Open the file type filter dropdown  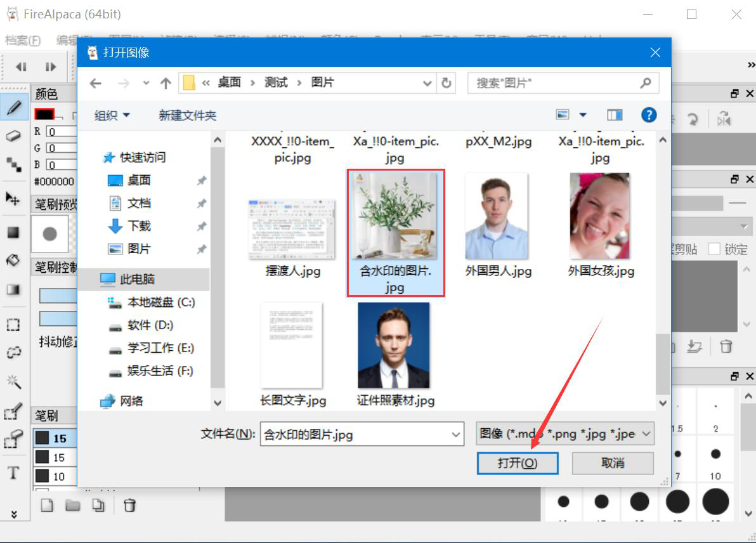646,433
